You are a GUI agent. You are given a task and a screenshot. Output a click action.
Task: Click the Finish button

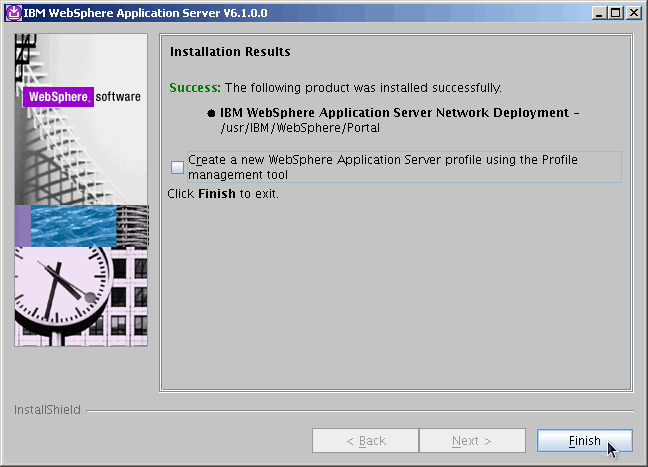click(x=584, y=441)
